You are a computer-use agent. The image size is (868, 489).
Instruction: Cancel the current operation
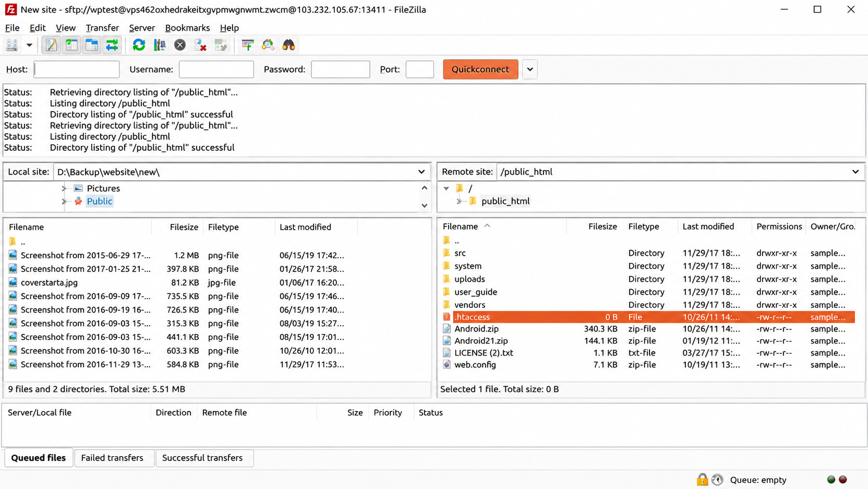(x=180, y=45)
